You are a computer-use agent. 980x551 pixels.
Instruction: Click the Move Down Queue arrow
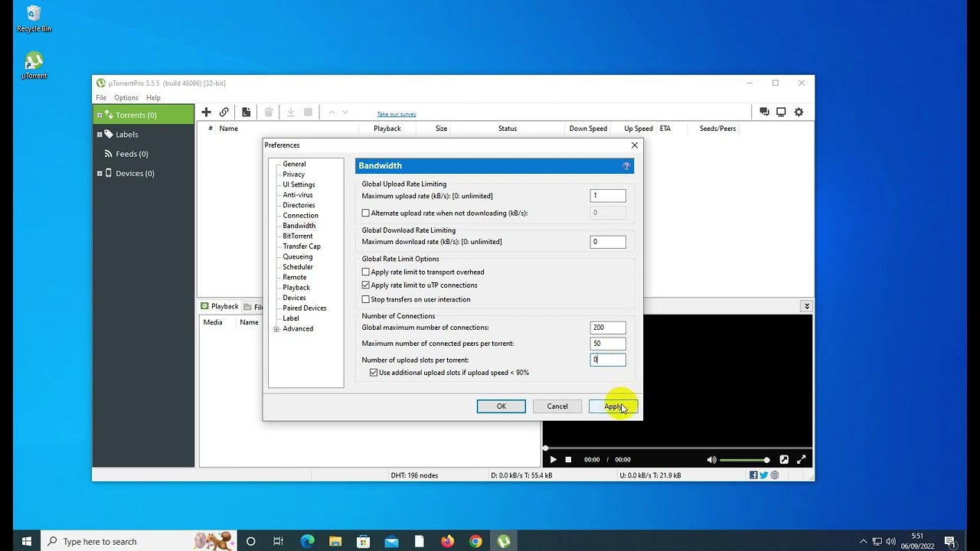pos(345,112)
